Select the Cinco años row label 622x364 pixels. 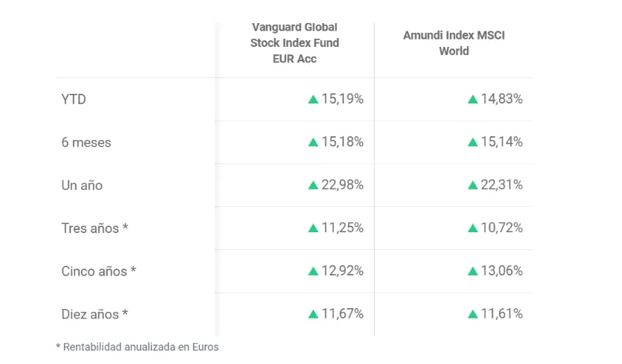(x=98, y=272)
